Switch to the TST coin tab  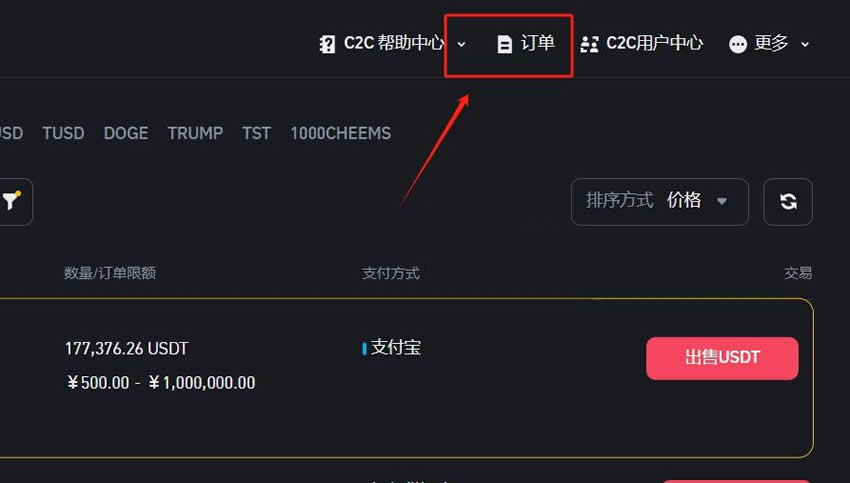click(256, 133)
